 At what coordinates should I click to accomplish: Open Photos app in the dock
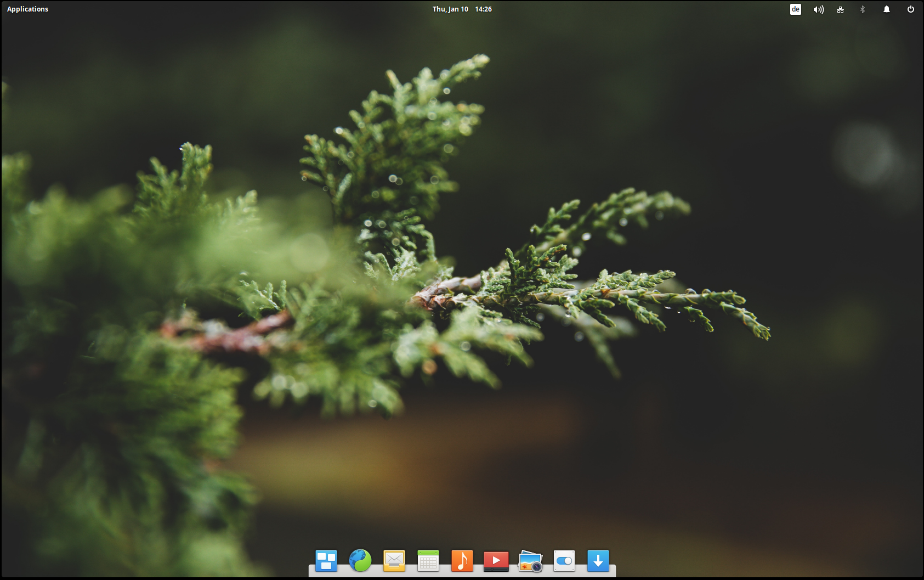pyautogui.click(x=530, y=561)
